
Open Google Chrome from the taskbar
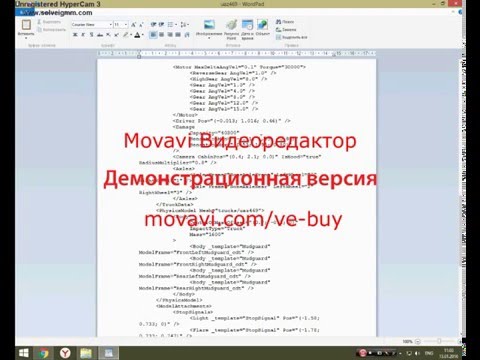pyautogui.click(x=43, y=353)
